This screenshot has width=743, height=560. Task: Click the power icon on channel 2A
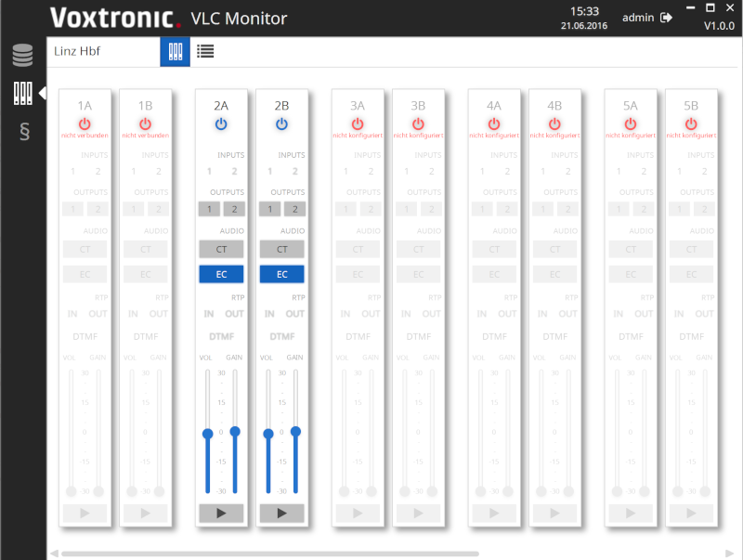point(221,122)
